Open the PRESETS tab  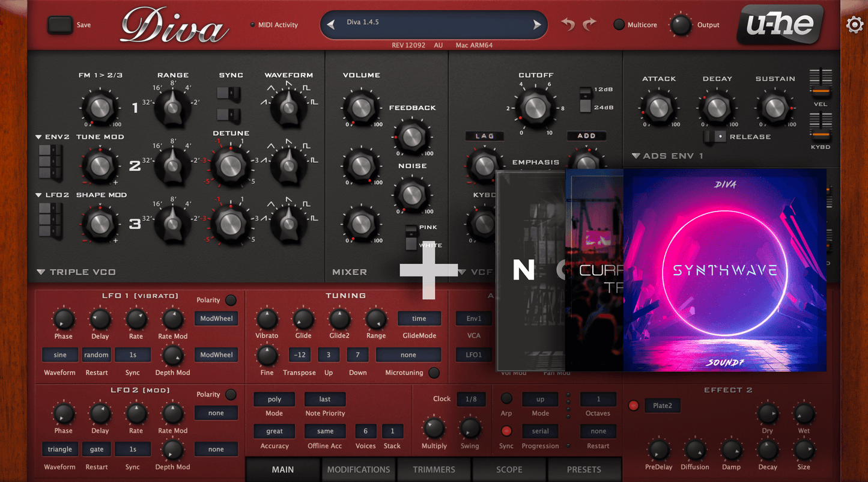point(584,469)
